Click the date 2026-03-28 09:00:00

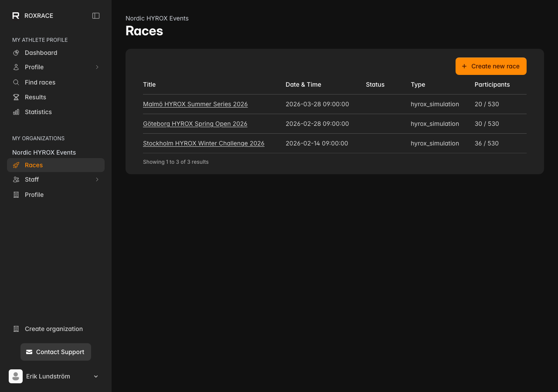(317, 104)
